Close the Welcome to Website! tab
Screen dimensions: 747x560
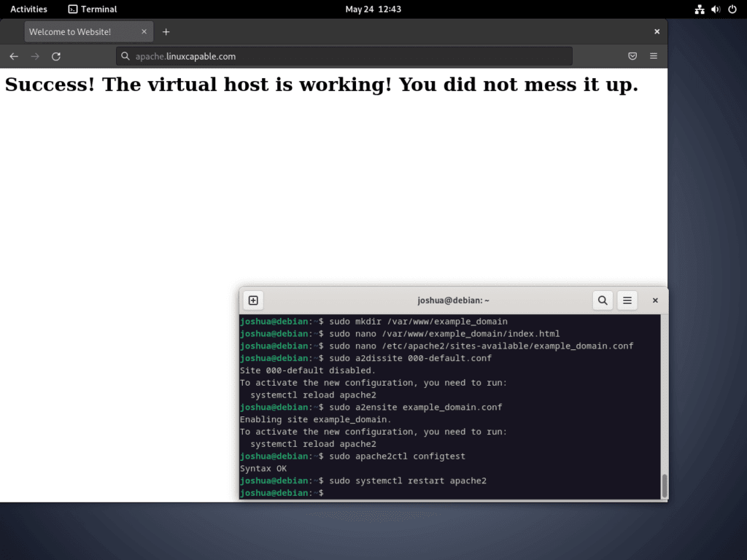click(144, 31)
